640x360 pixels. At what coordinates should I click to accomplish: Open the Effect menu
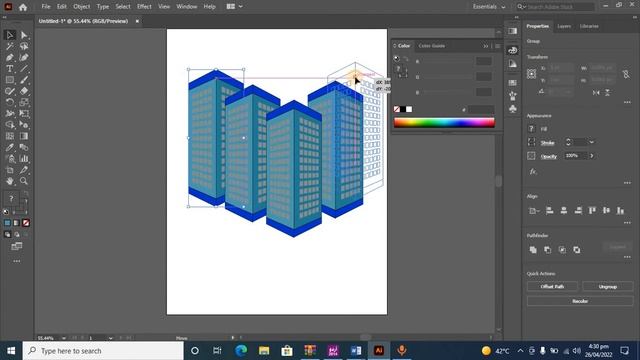(x=144, y=7)
